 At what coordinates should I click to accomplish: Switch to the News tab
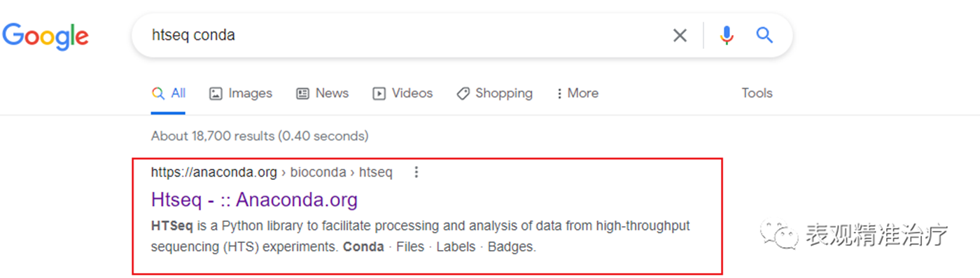point(322,93)
